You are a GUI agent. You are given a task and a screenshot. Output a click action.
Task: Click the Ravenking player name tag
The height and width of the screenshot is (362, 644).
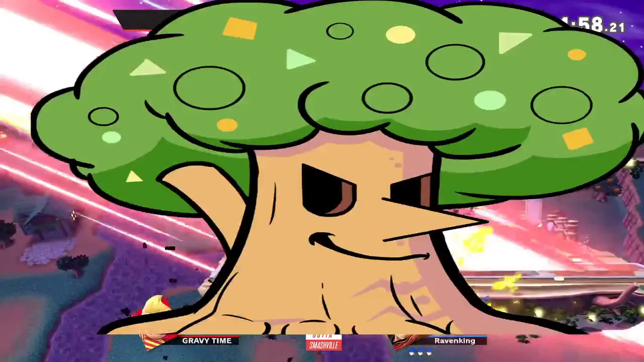point(455,341)
